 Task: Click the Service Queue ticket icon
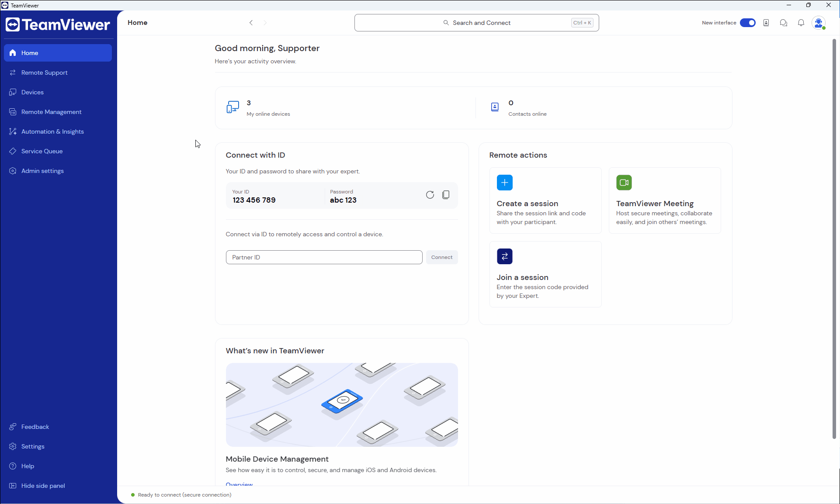click(13, 151)
